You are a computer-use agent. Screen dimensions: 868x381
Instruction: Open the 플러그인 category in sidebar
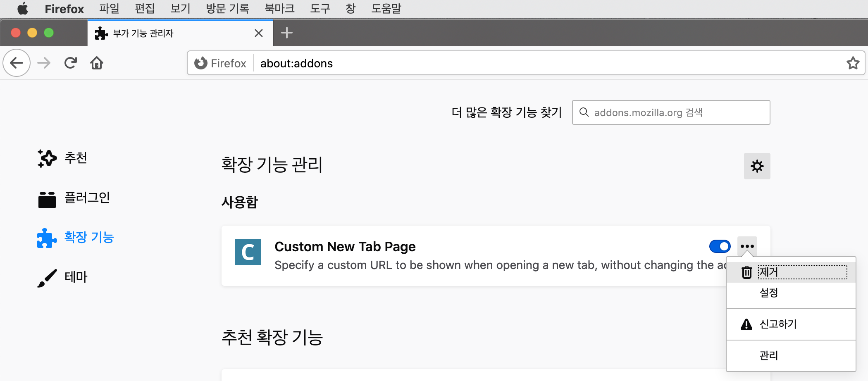74,198
